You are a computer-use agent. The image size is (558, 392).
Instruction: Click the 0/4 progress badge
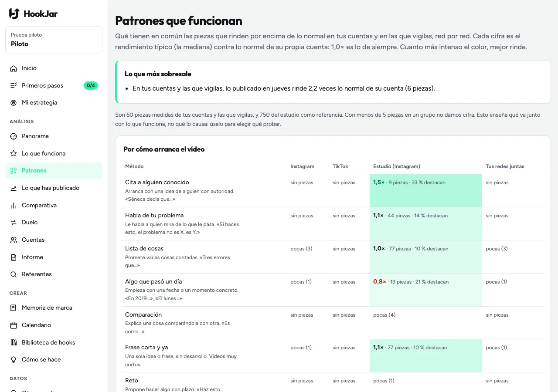(x=91, y=85)
